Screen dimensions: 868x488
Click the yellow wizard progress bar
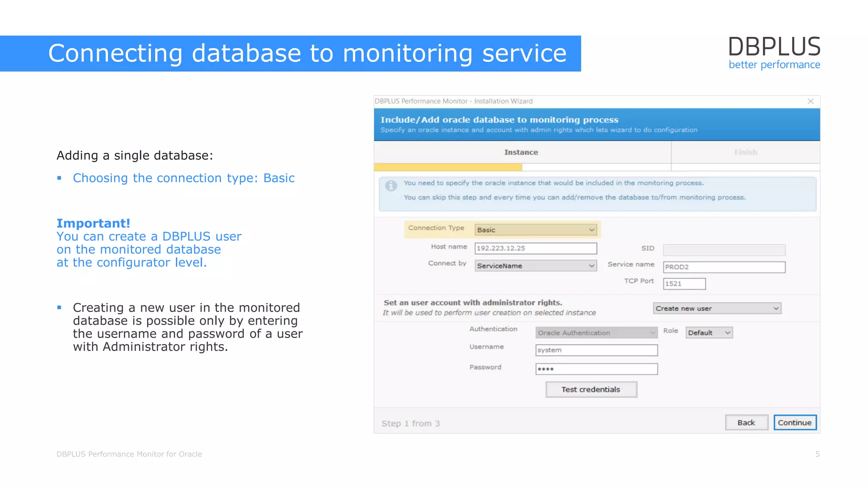448,167
